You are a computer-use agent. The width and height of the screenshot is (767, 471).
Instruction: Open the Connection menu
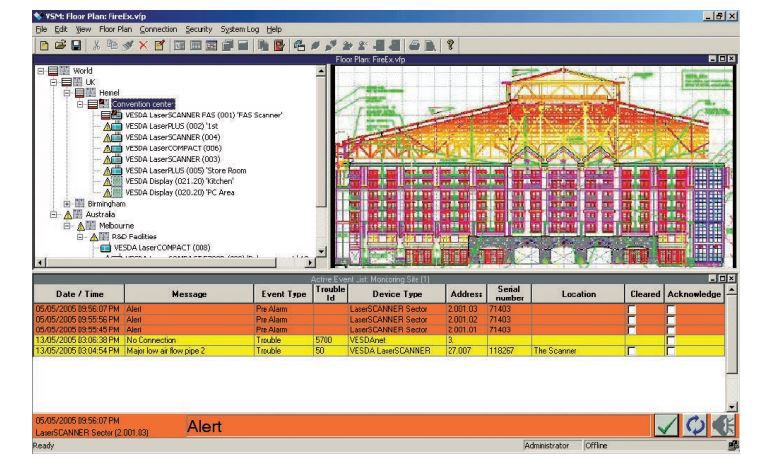(x=158, y=29)
